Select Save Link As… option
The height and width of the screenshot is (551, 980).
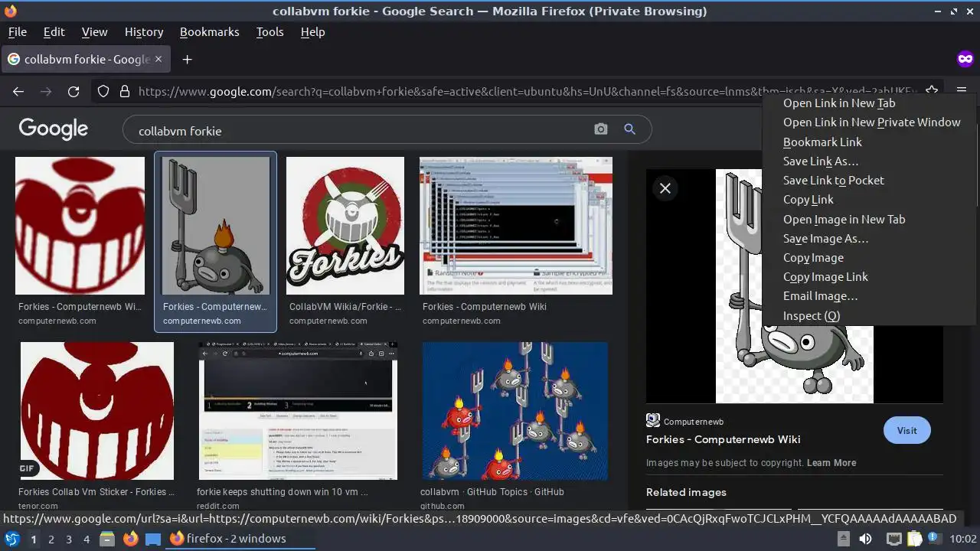[x=869, y=161]
